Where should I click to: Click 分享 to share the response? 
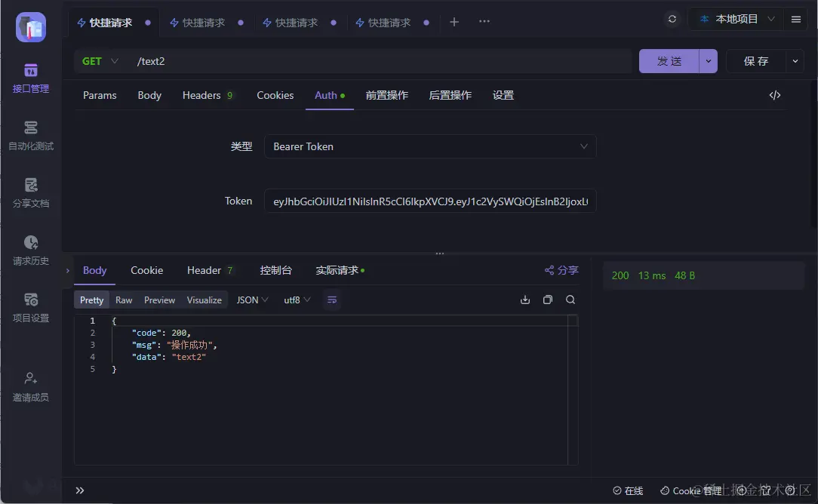pos(561,270)
